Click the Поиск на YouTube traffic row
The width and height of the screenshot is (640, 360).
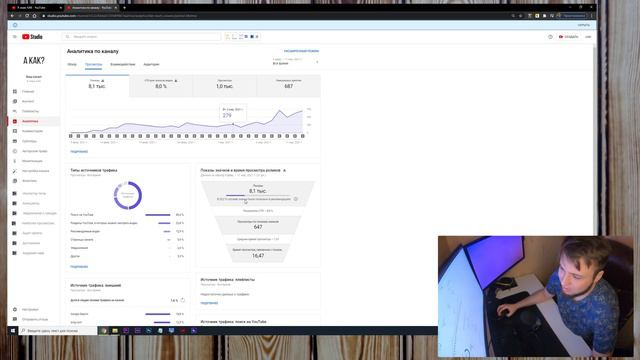pyautogui.click(x=127, y=215)
